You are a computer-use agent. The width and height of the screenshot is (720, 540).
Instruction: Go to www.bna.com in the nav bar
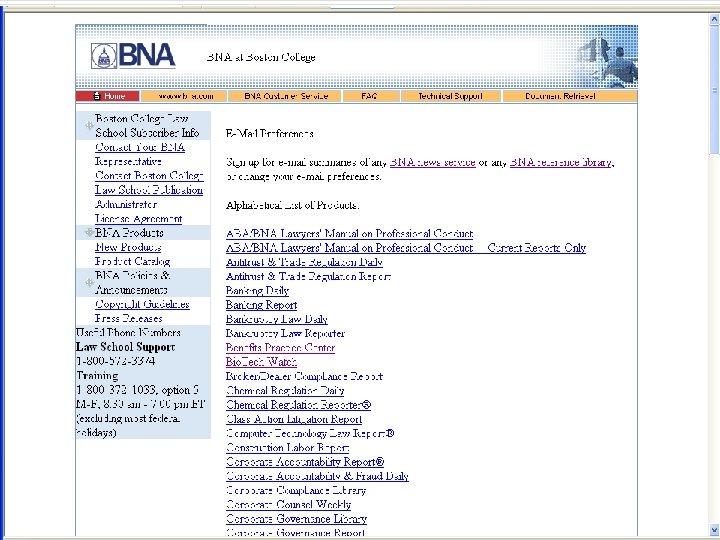tap(185, 96)
